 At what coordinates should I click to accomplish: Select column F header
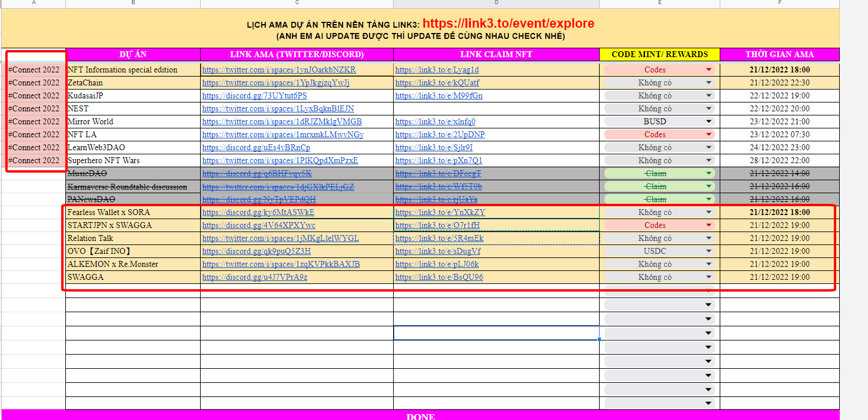pyautogui.click(x=780, y=3)
